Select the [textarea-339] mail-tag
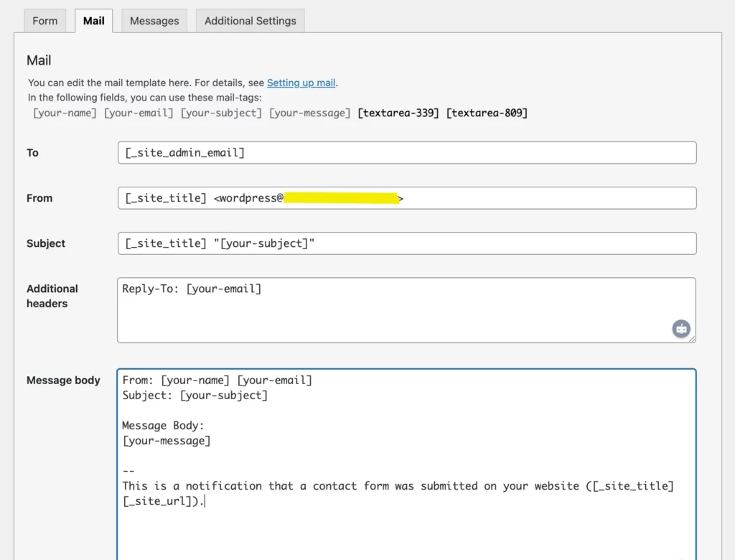Screen dimensions: 735x560 [398, 113]
